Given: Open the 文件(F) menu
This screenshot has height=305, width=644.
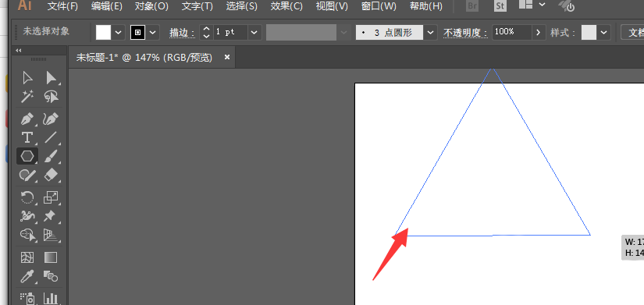Looking at the screenshot, I should click(x=62, y=6).
